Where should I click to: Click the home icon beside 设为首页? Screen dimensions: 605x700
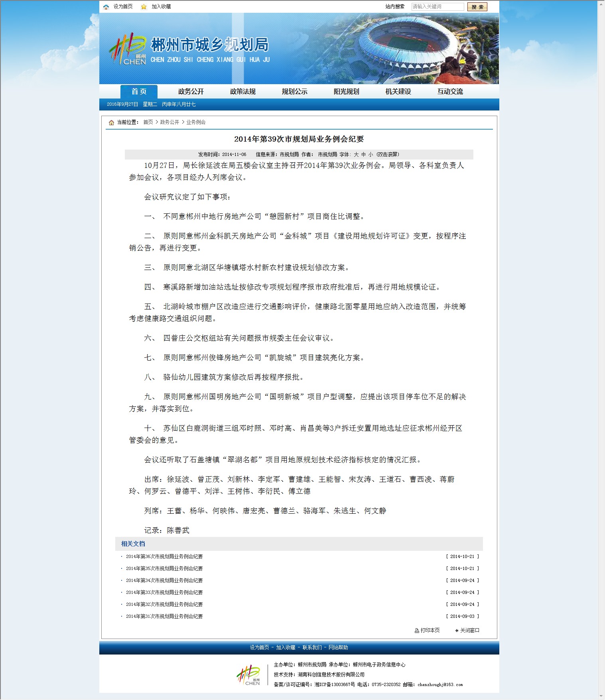106,7
